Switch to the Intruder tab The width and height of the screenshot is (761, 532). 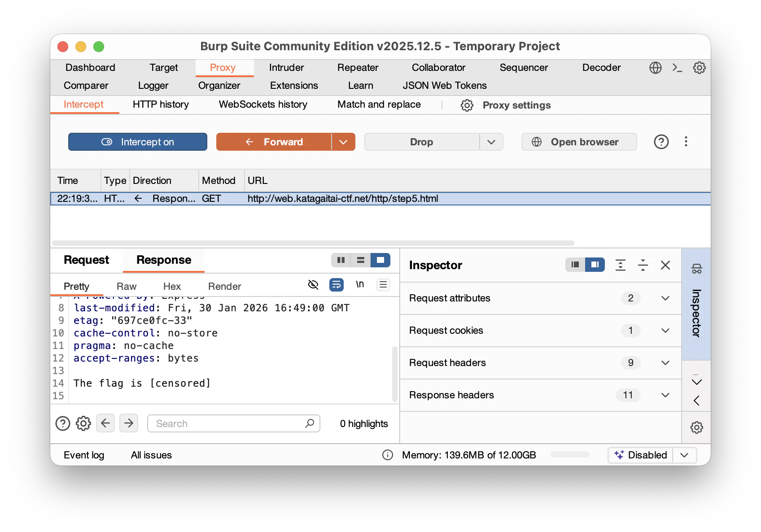[x=286, y=68]
